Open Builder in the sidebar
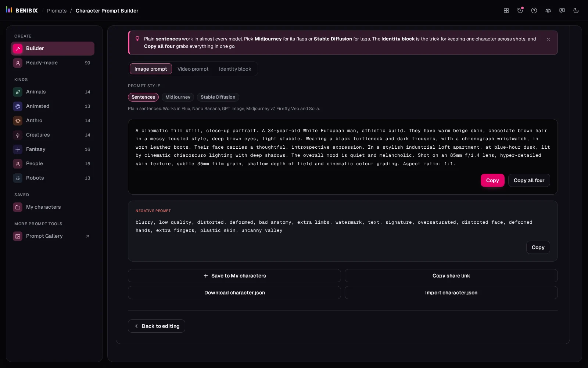 click(x=53, y=49)
